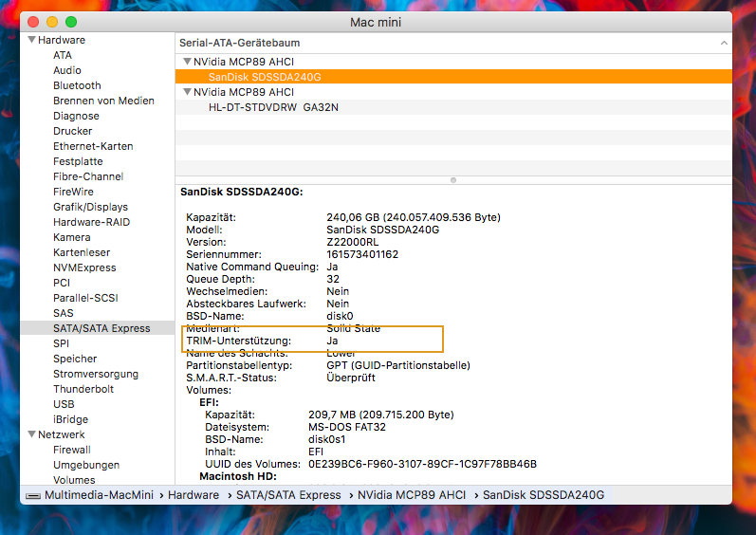This screenshot has width=756, height=535.
Task: Close the Mac mini window
Action: 33,22
